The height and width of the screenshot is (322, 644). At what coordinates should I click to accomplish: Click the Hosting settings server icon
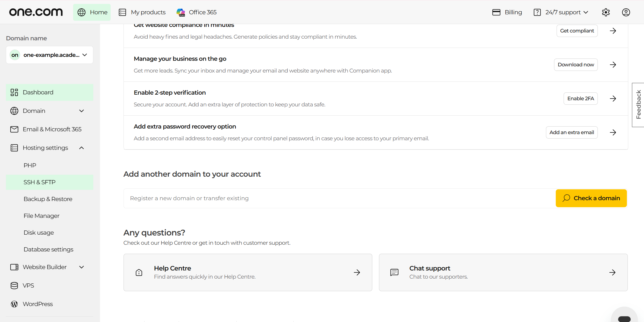pos(14,148)
